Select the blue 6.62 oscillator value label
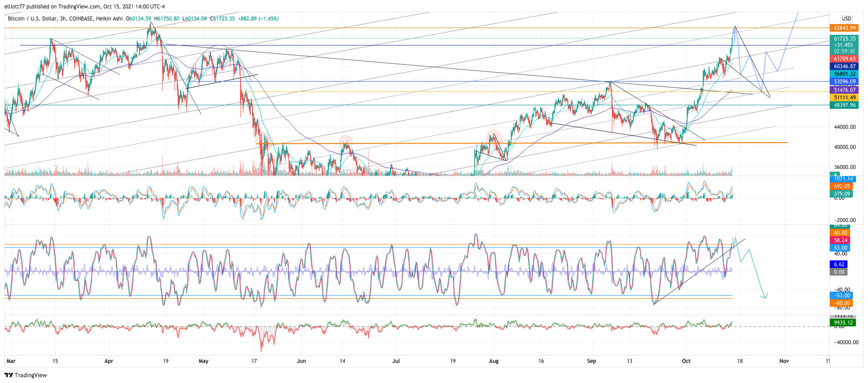The image size is (868, 383). click(839, 264)
